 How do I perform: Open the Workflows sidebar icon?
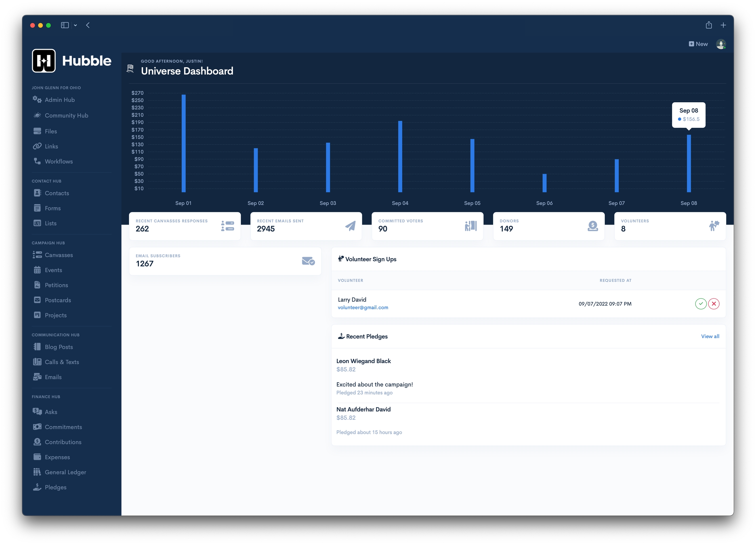[x=37, y=161]
